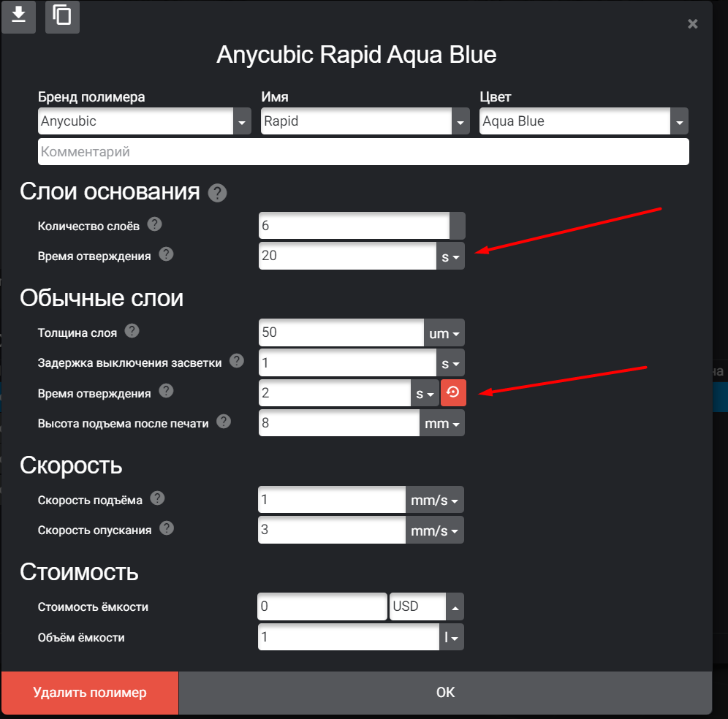Expand the Имя dropdown arrow
The image size is (728, 719).
click(x=460, y=121)
